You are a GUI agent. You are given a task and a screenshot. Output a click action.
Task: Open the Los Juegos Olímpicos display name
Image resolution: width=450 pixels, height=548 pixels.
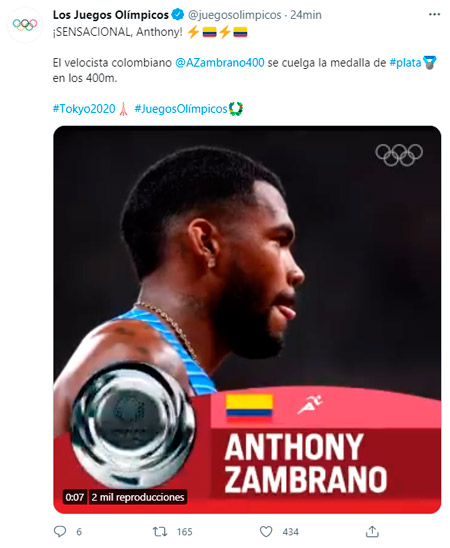[x=111, y=15]
